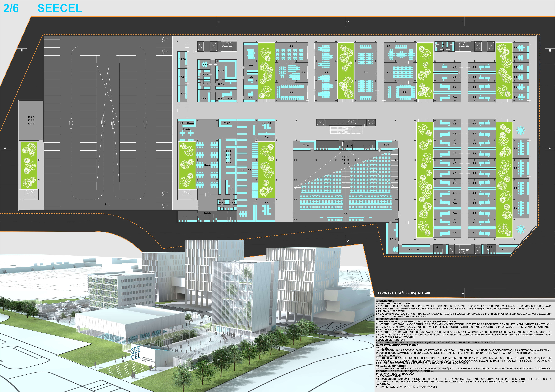This screenshot has width=555, height=392.
Task: Click the leftmost upward arrow in the garage
Action: coord(71,123)
